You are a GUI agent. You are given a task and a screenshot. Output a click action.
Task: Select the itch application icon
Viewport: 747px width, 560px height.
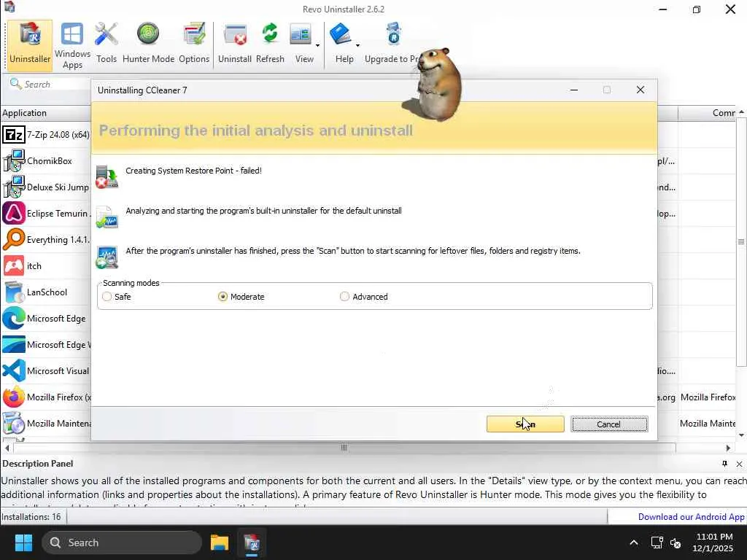[x=13, y=265]
